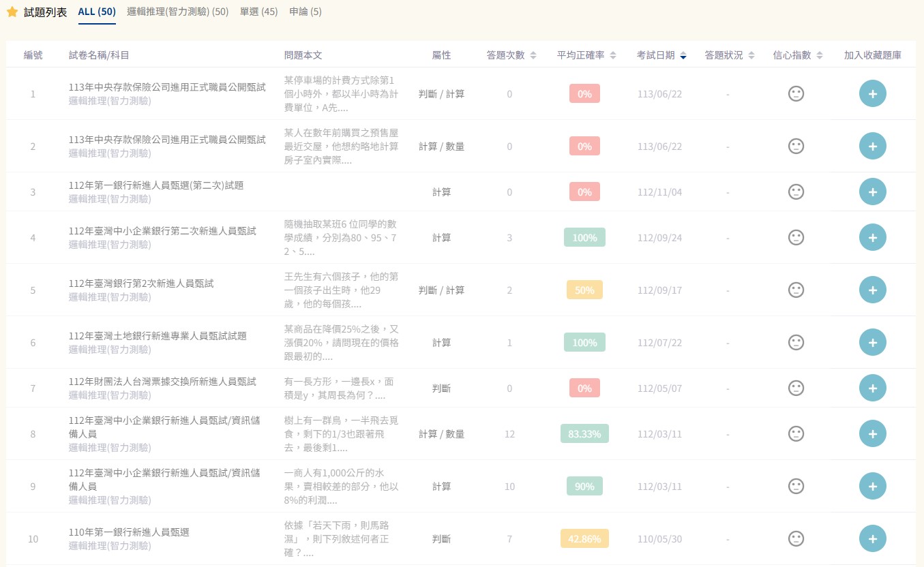Click the confidence face icon in row 2
The image size is (924, 567).
pos(796,146)
